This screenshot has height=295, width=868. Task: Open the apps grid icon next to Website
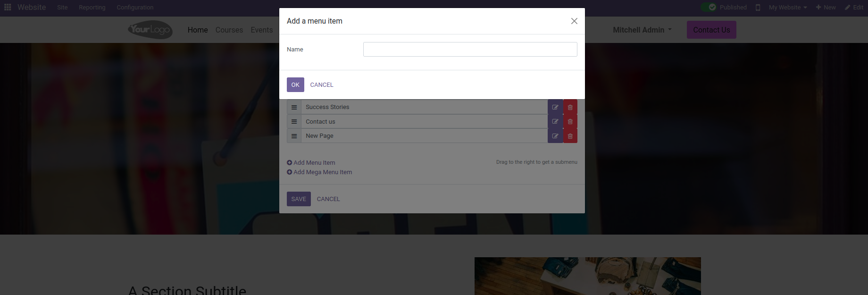point(8,7)
